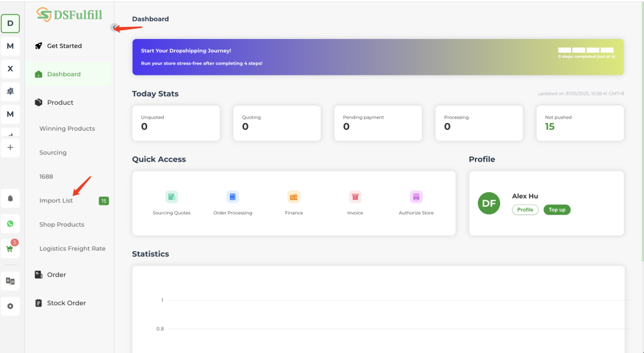Open Get Started in sidebar

pyautogui.click(x=64, y=46)
